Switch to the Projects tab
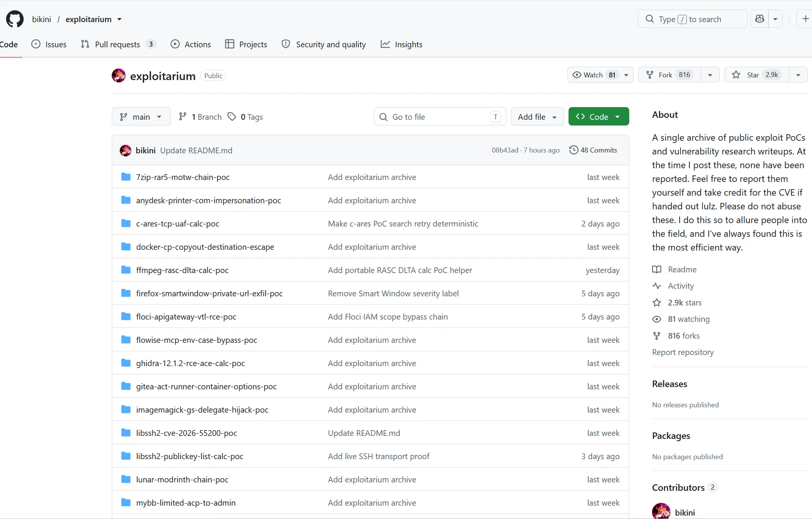Screen dimensions: 812x519 click(x=246, y=44)
